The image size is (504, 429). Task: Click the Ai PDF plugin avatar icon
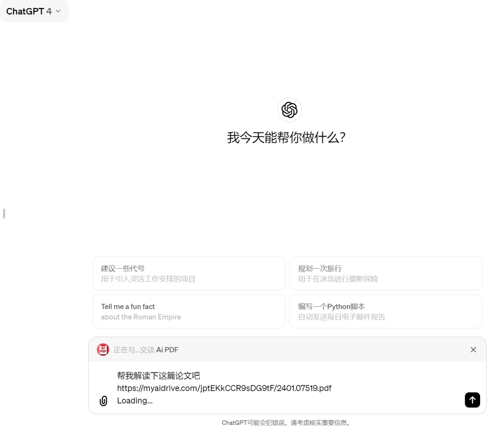[103, 350]
